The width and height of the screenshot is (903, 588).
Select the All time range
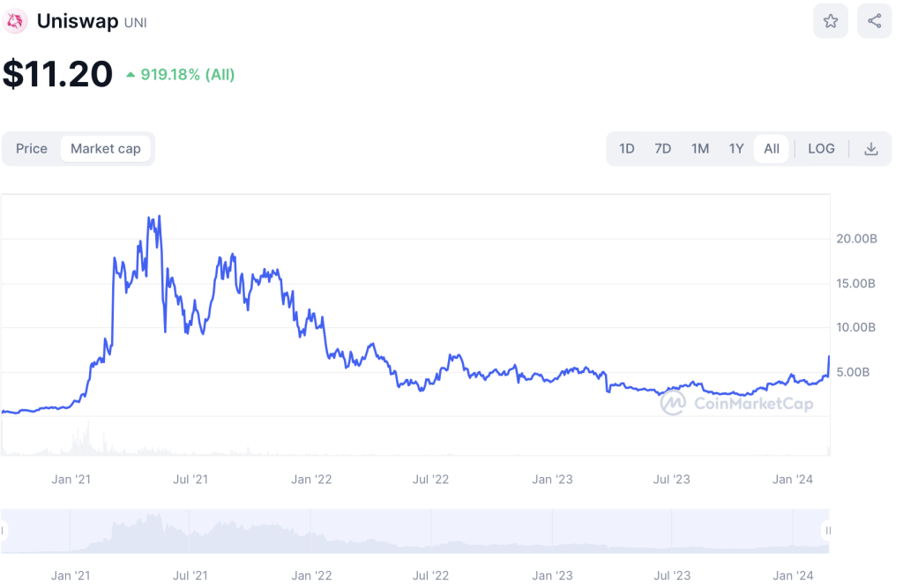point(772,149)
